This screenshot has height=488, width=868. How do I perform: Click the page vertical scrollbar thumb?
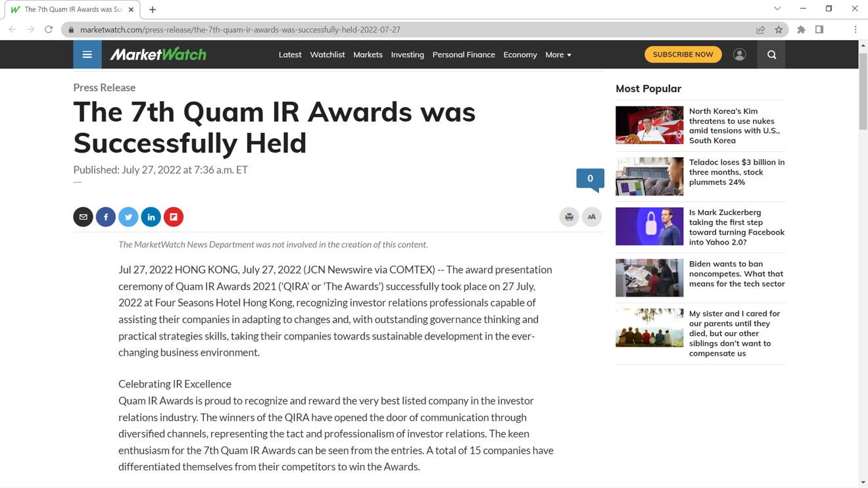tap(863, 91)
